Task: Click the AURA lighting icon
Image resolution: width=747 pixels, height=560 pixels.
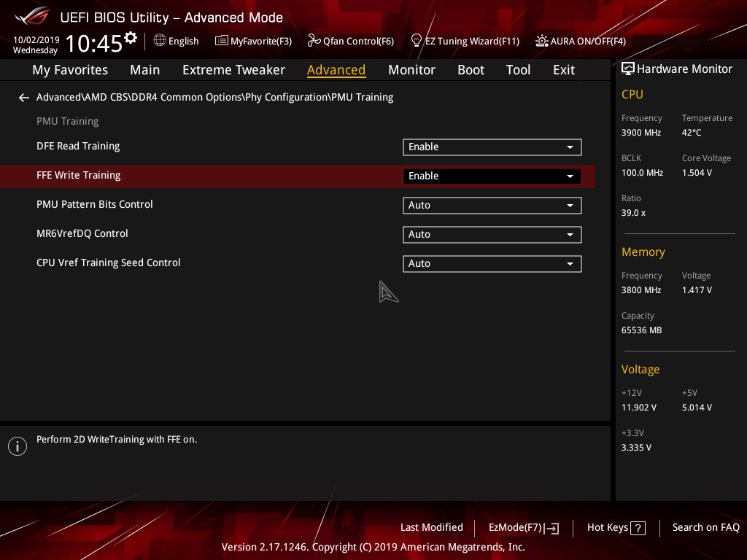Action: 542,41
